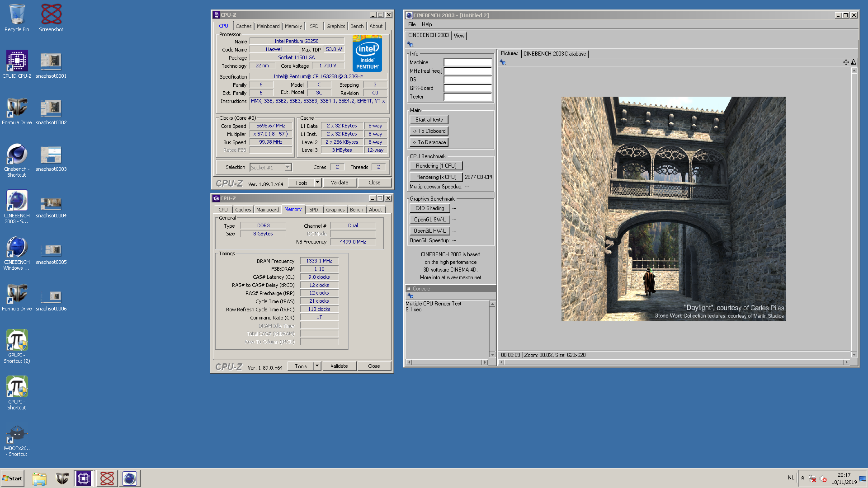This screenshot has width=868, height=488.
Task: Launch the GPUPI - Shortcut (2) icon
Action: [x=17, y=347]
